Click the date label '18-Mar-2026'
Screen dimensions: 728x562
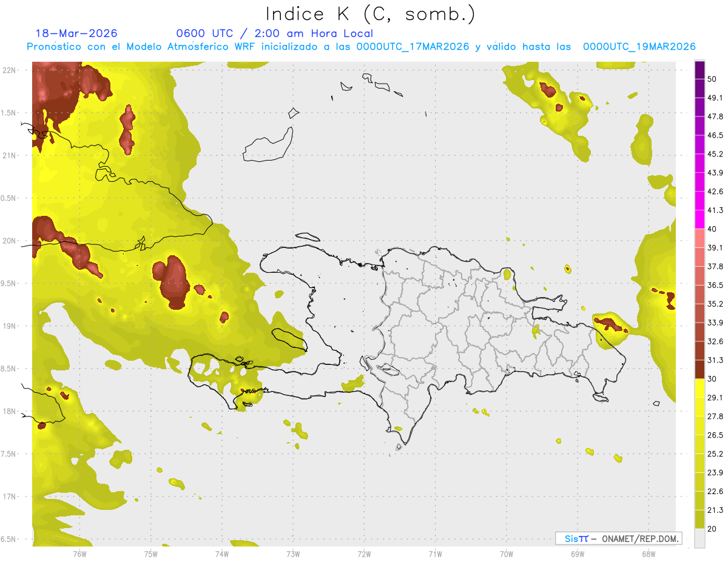coord(76,33)
